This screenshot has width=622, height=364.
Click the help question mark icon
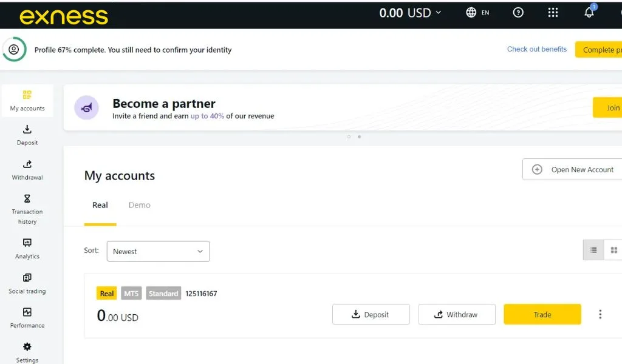tap(518, 13)
